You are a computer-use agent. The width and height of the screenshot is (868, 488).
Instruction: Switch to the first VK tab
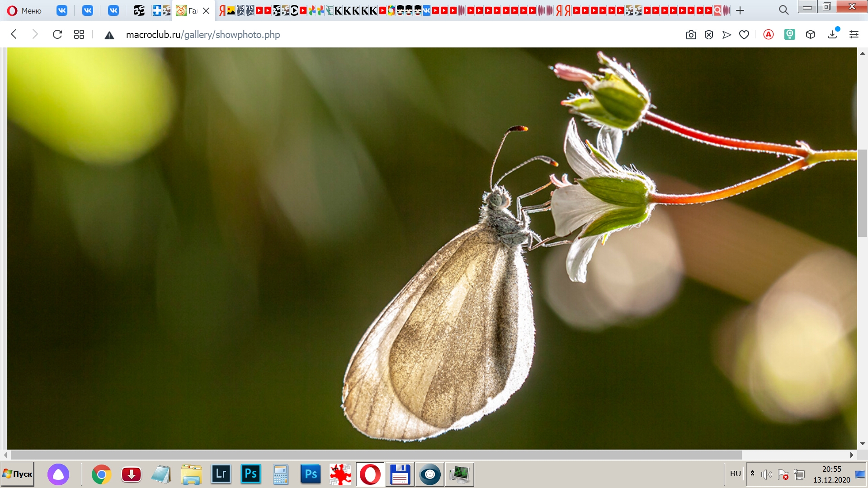pos(62,10)
